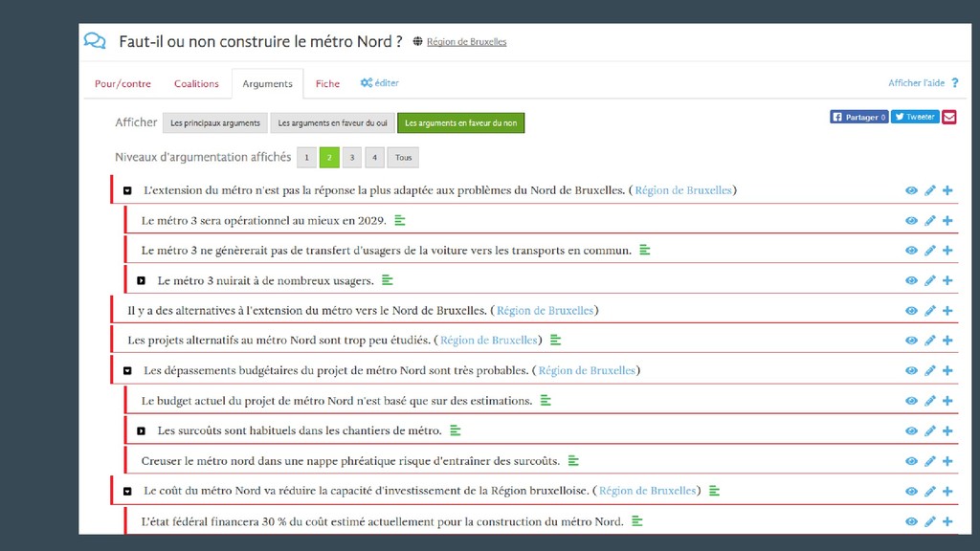Open the Fiche tab
This screenshot has width=980, height=551.
[327, 84]
